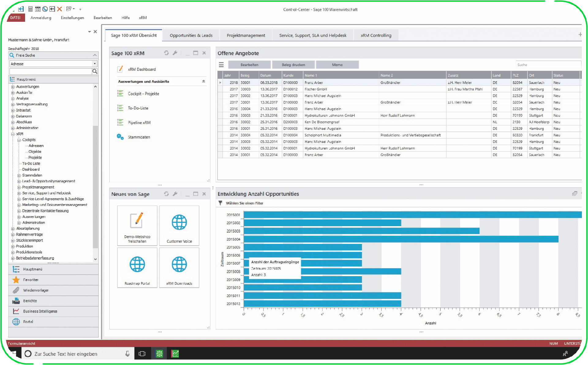Click the Stammdaten gears icon
Image resolution: width=588 pixels, height=365 pixels.
[x=120, y=137]
